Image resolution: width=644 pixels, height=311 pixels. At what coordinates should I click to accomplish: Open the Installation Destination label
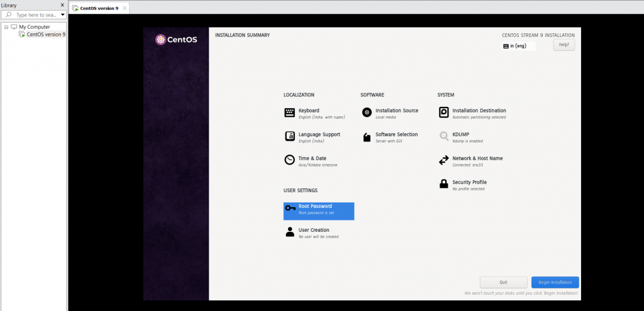click(x=479, y=111)
